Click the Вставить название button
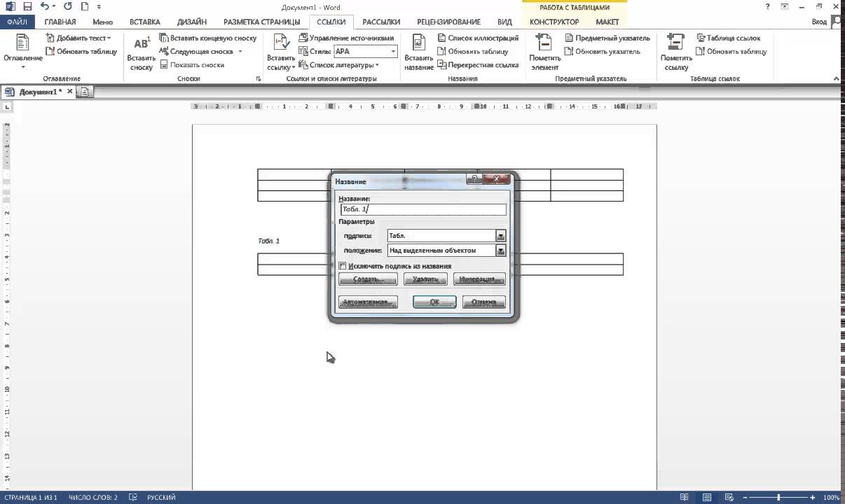 point(419,52)
